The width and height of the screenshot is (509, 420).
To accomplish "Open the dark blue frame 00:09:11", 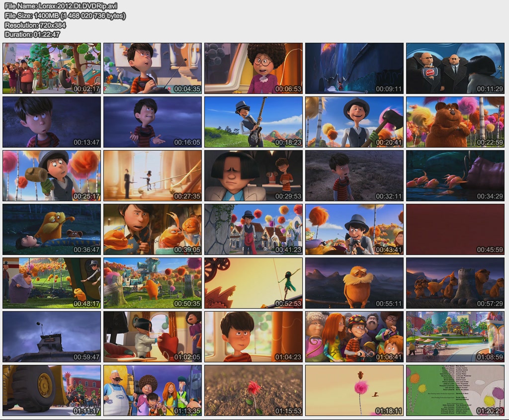I will [354, 68].
